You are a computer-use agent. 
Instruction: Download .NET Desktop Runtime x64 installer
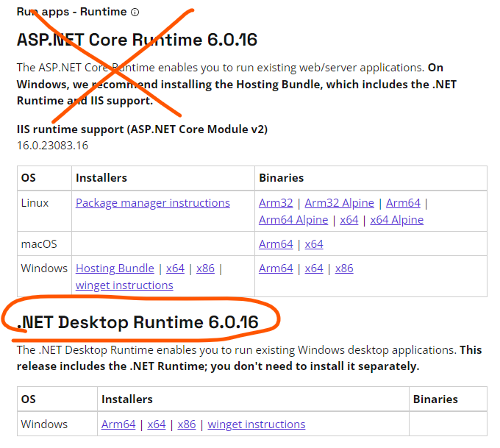tap(157, 424)
